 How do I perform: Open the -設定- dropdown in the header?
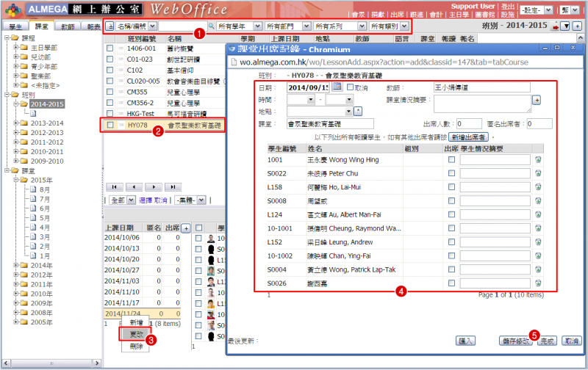(x=548, y=10)
